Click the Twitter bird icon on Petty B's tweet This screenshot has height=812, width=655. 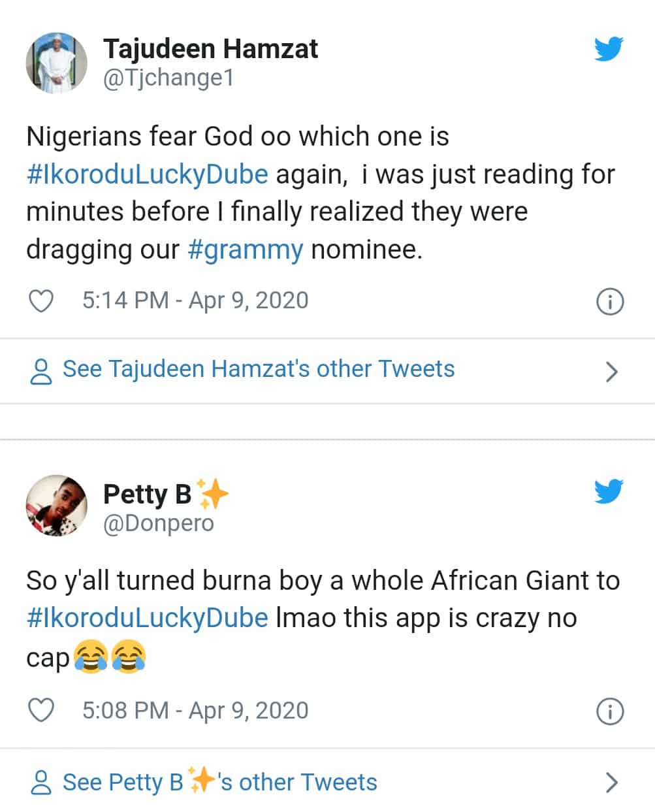(x=609, y=492)
